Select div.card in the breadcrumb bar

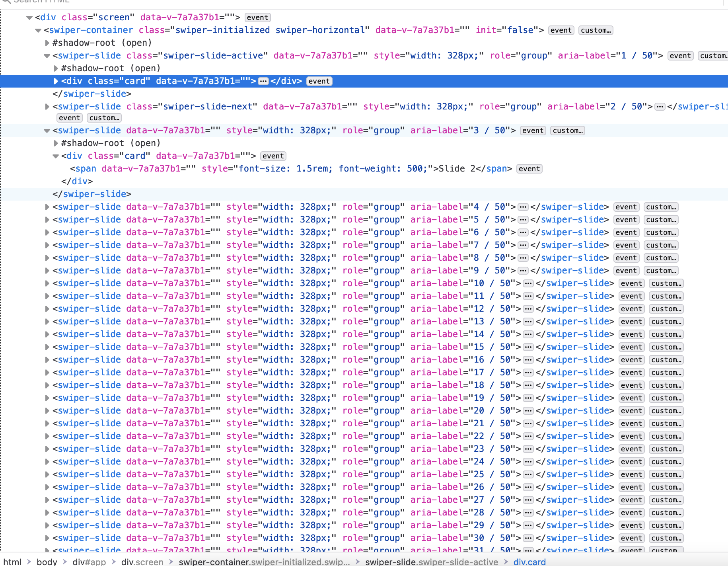click(x=529, y=562)
